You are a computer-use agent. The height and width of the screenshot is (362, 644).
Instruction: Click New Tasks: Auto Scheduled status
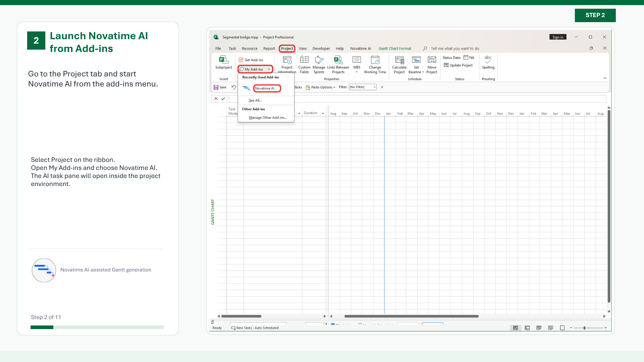pyautogui.click(x=255, y=328)
